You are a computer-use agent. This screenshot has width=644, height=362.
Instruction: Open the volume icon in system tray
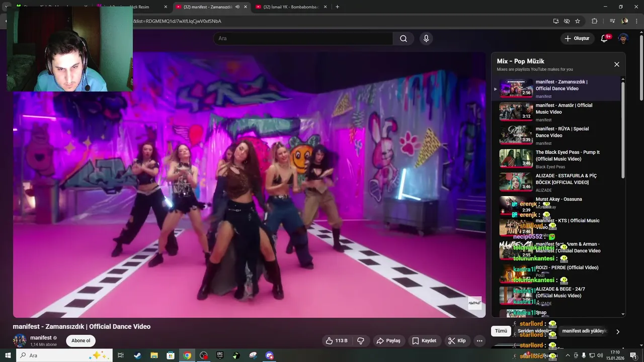click(x=600, y=355)
